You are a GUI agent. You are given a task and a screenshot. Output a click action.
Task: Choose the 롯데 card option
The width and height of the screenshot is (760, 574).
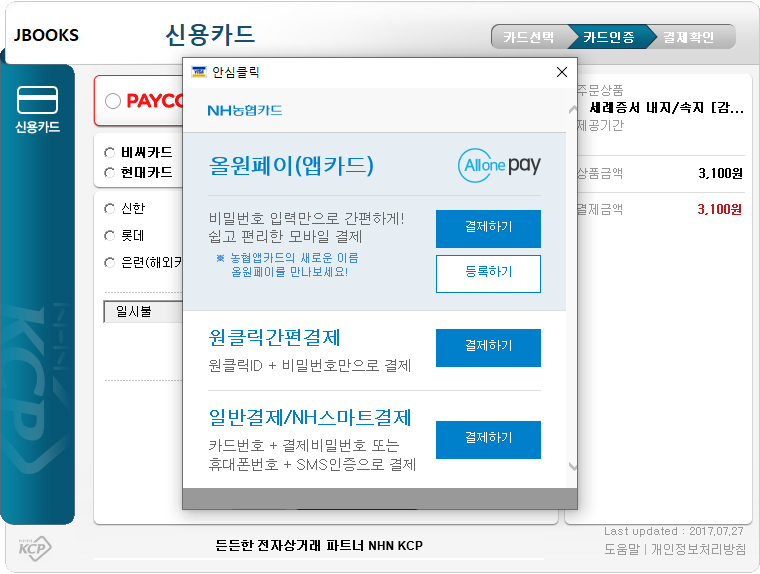pos(110,236)
